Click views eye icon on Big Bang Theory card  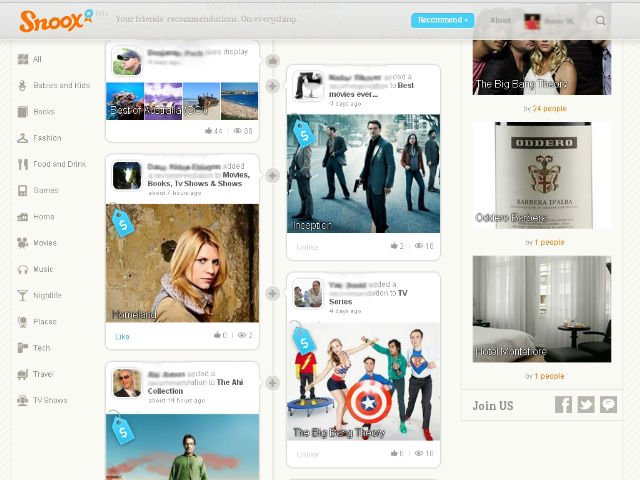(x=419, y=453)
